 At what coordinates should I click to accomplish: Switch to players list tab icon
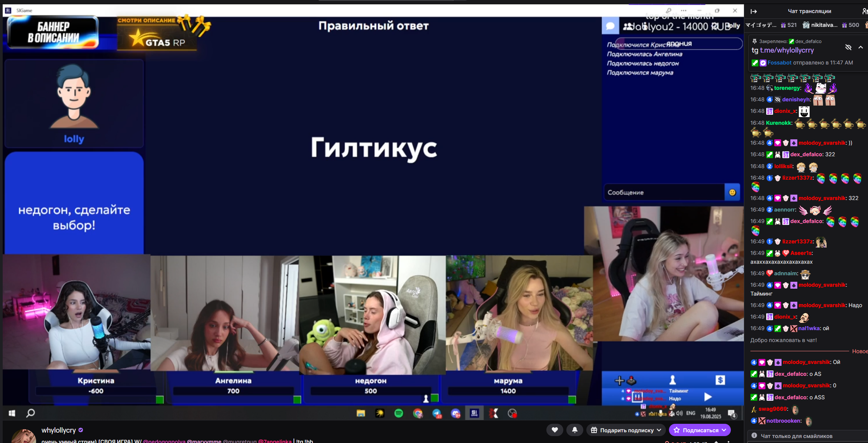point(627,26)
